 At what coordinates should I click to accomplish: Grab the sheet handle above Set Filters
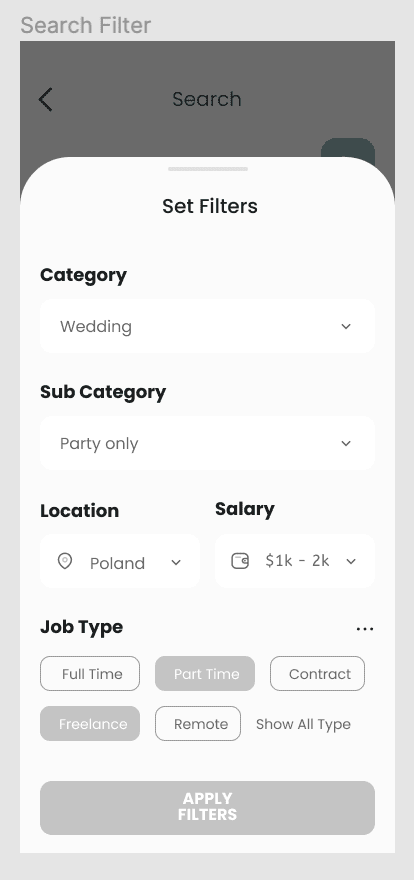[x=208, y=168]
